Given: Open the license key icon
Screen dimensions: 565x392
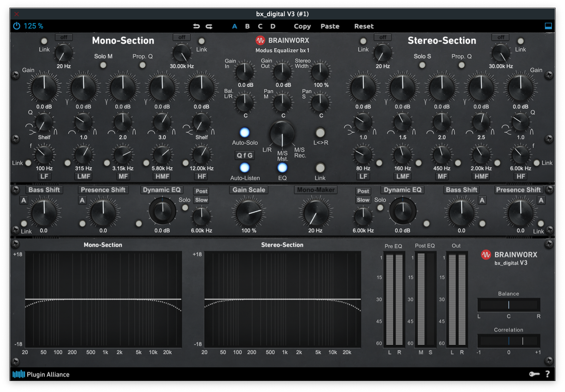Looking at the screenshot, I should click(534, 374).
